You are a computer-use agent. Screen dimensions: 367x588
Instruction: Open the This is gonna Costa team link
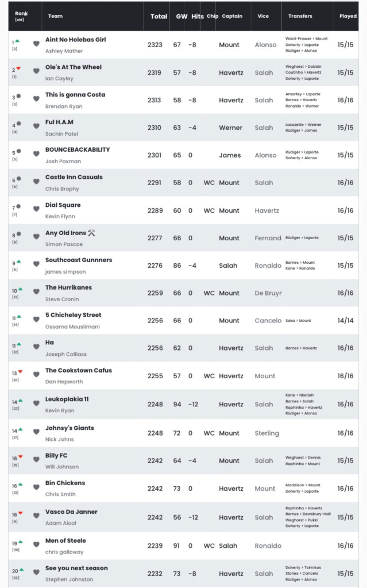pyautogui.click(x=75, y=94)
